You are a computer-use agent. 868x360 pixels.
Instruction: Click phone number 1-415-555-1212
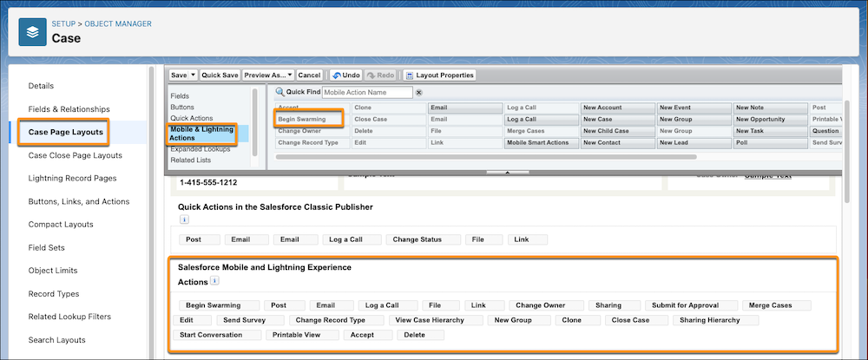pyautogui.click(x=207, y=182)
